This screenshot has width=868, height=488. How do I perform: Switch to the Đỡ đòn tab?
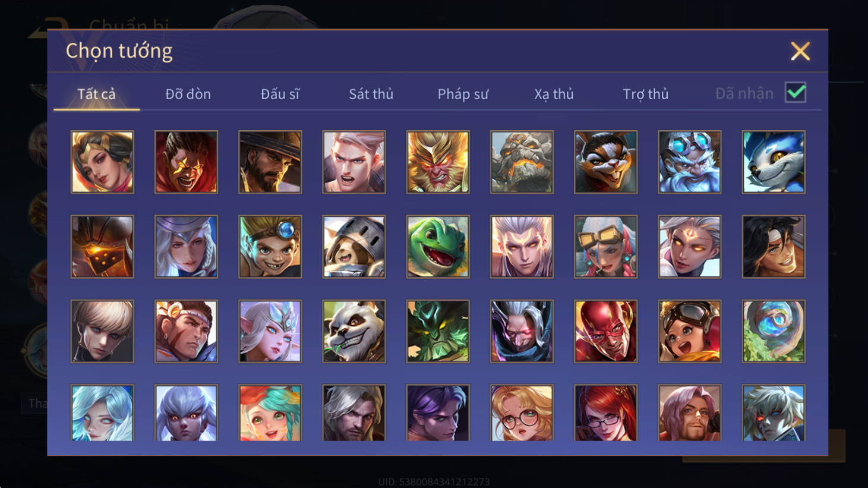point(188,94)
